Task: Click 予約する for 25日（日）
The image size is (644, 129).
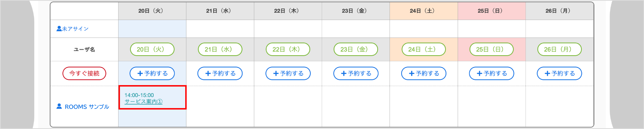Action: [x=491, y=73]
